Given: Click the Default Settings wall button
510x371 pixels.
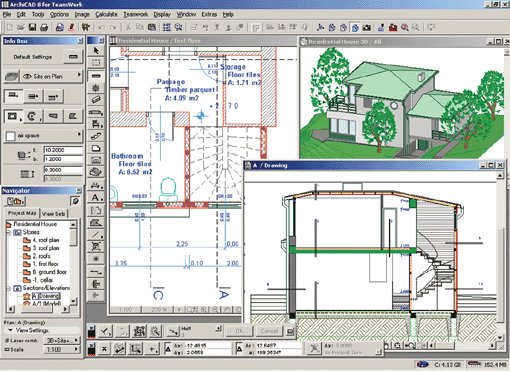Looking at the screenshot, I should point(73,57).
